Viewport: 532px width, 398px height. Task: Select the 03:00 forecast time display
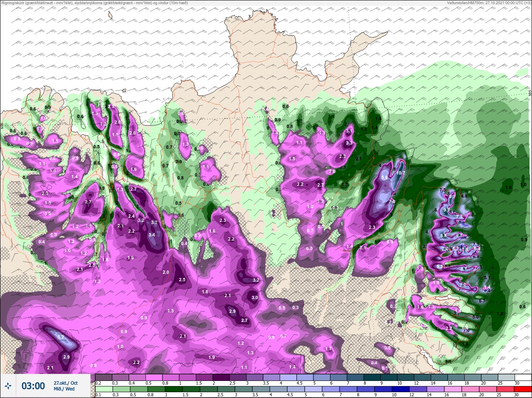pyautogui.click(x=33, y=386)
